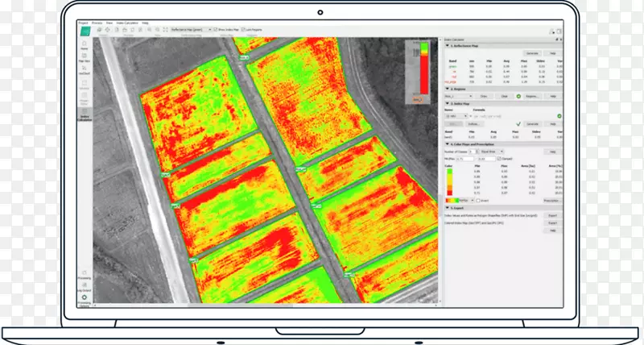Collapse the 3. Index Map section
This screenshot has height=345, width=644.
448,104
